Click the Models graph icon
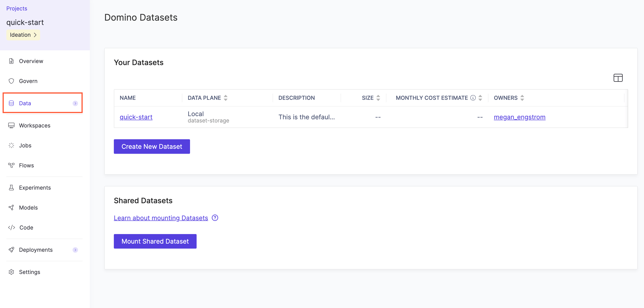 click(11, 208)
